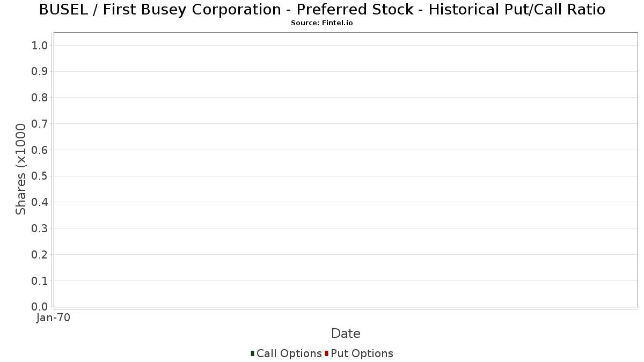Click the 0.1 y-axis tick label
The width and height of the screenshot is (644, 362).
pos(40,281)
